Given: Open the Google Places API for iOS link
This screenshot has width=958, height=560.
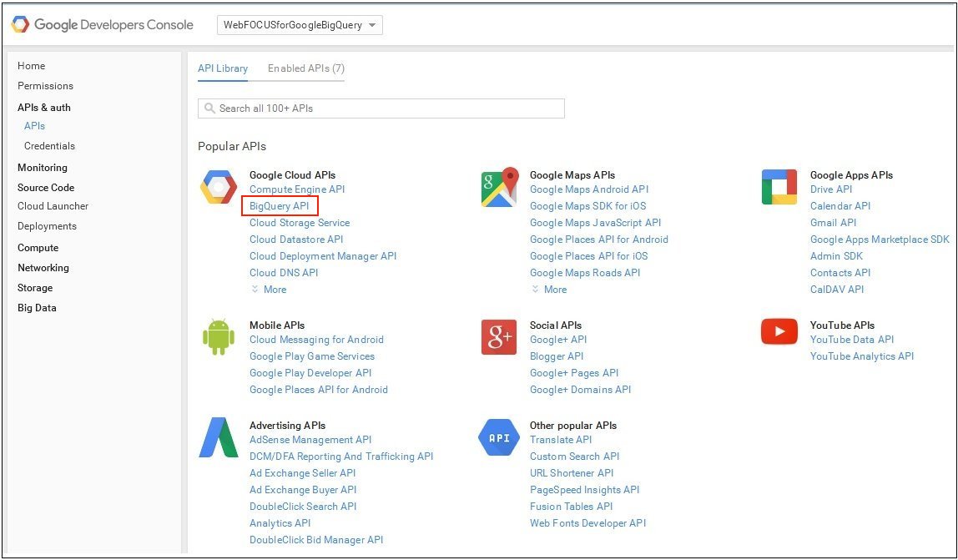Looking at the screenshot, I should [x=589, y=256].
